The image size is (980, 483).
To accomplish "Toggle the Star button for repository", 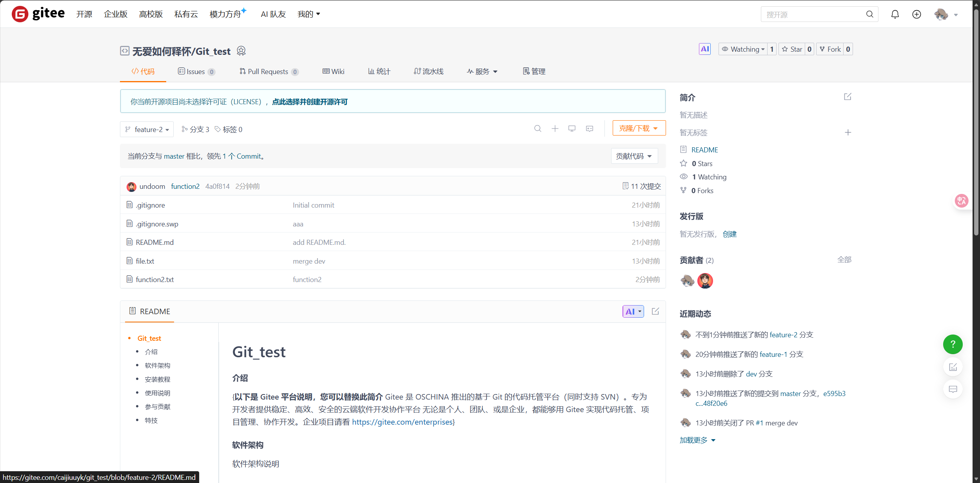I will (792, 49).
